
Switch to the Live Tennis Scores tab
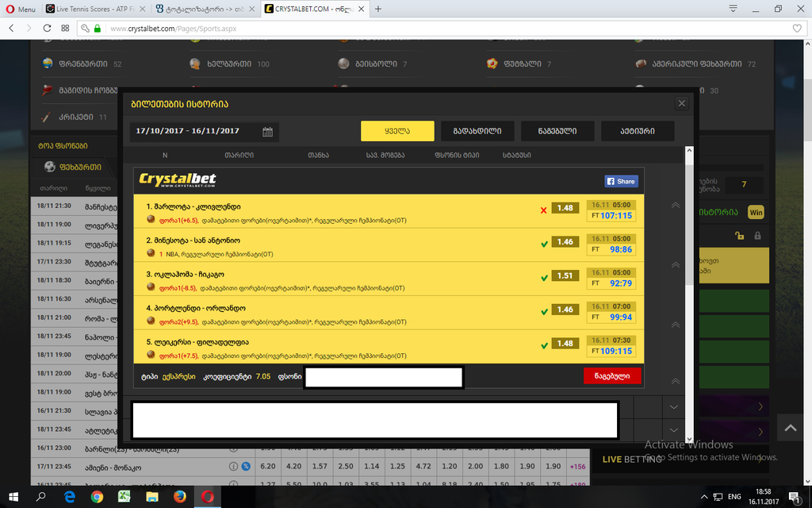(x=96, y=9)
